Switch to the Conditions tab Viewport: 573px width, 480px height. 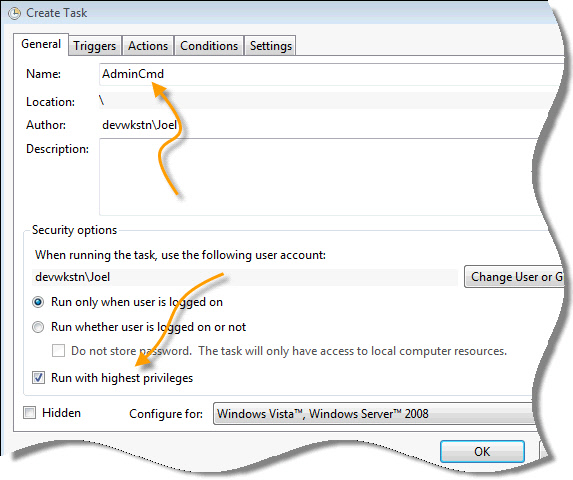(209, 46)
